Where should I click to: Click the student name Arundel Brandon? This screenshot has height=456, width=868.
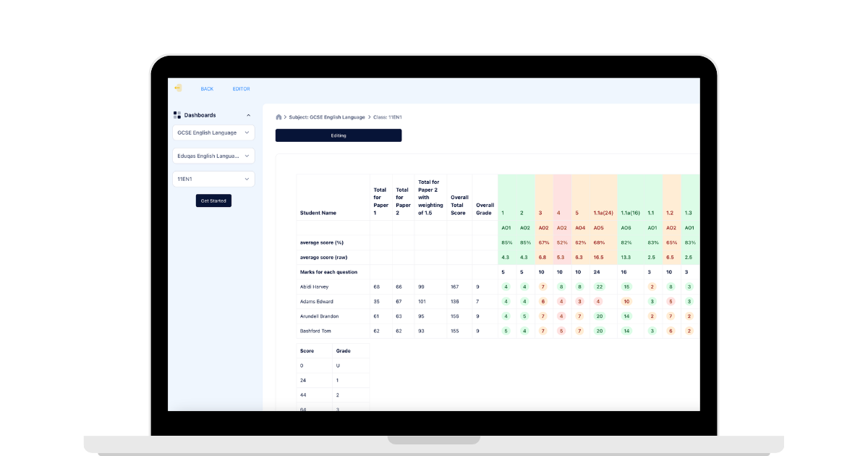coord(319,316)
